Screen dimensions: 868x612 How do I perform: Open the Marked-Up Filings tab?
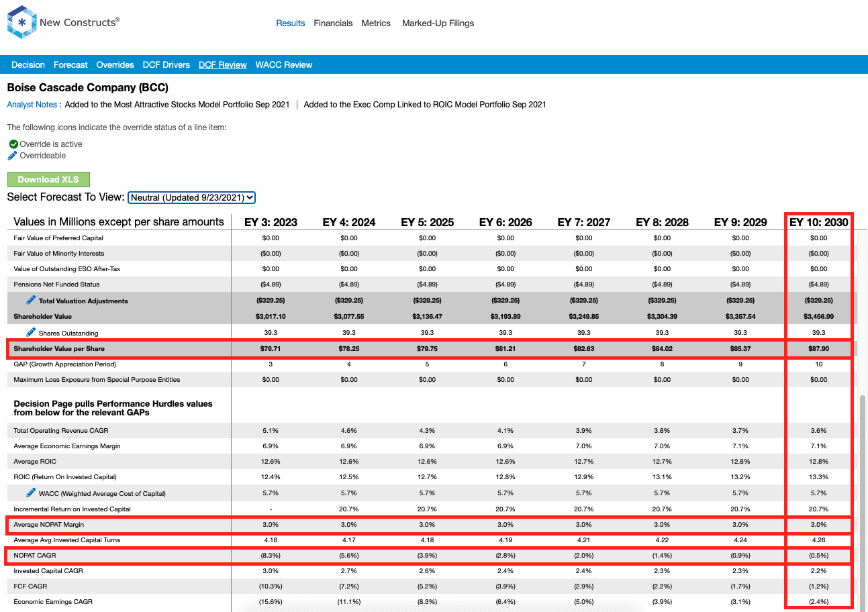438,23
